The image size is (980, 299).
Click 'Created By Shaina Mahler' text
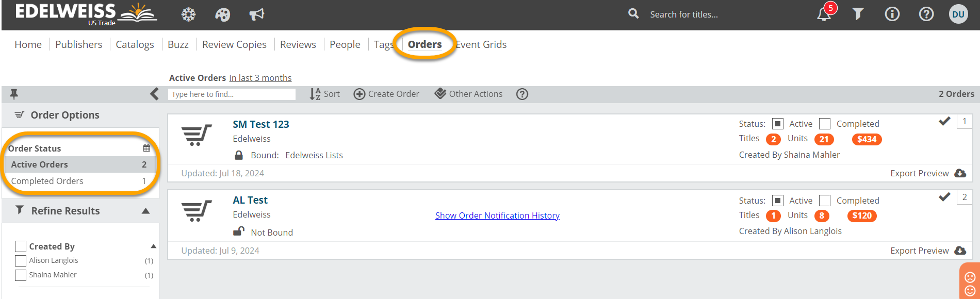pos(789,155)
